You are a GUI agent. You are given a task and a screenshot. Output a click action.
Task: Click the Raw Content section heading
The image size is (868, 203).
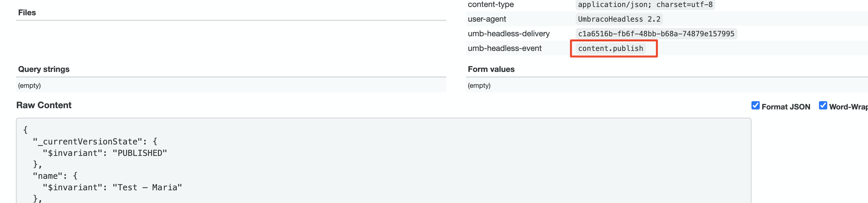click(44, 105)
